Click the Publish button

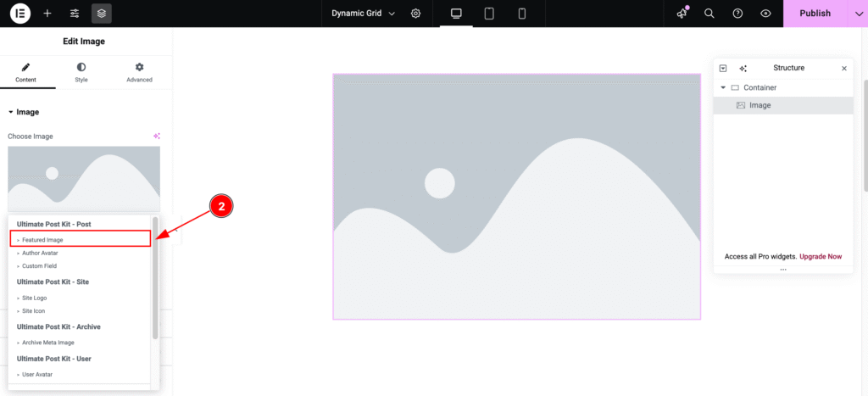814,14
